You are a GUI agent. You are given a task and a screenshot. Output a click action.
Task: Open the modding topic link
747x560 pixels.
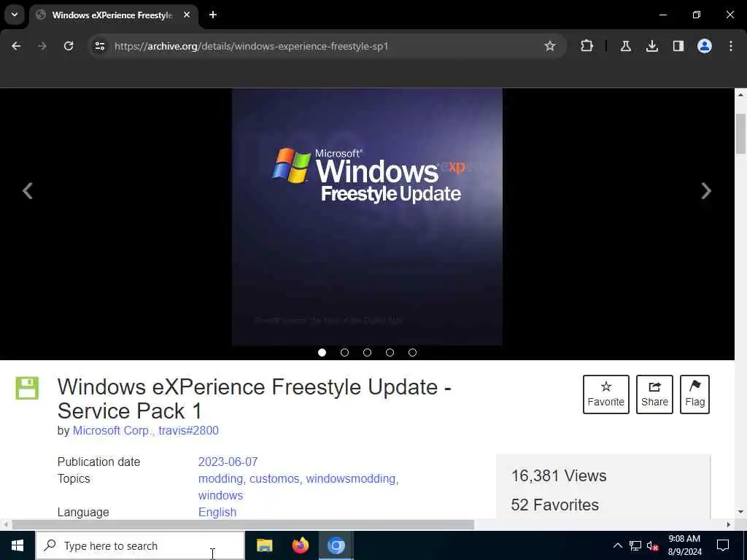(222, 478)
